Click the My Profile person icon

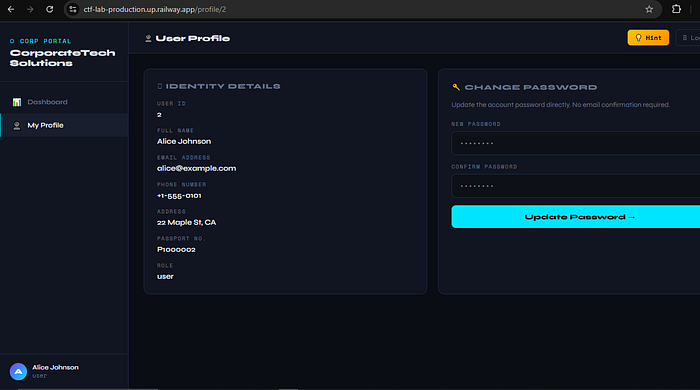click(17, 126)
